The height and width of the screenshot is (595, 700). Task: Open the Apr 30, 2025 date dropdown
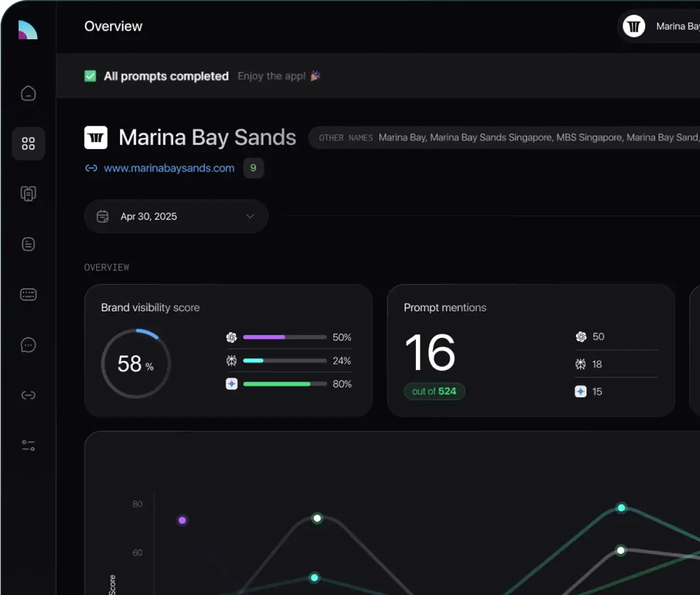point(176,216)
